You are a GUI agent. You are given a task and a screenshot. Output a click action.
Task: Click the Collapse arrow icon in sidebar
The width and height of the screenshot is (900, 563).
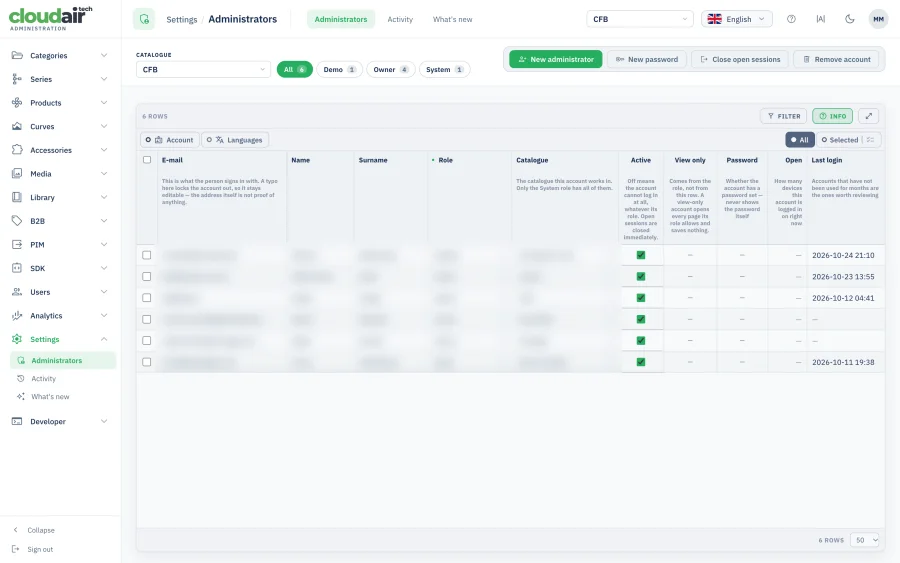point(16,530)
